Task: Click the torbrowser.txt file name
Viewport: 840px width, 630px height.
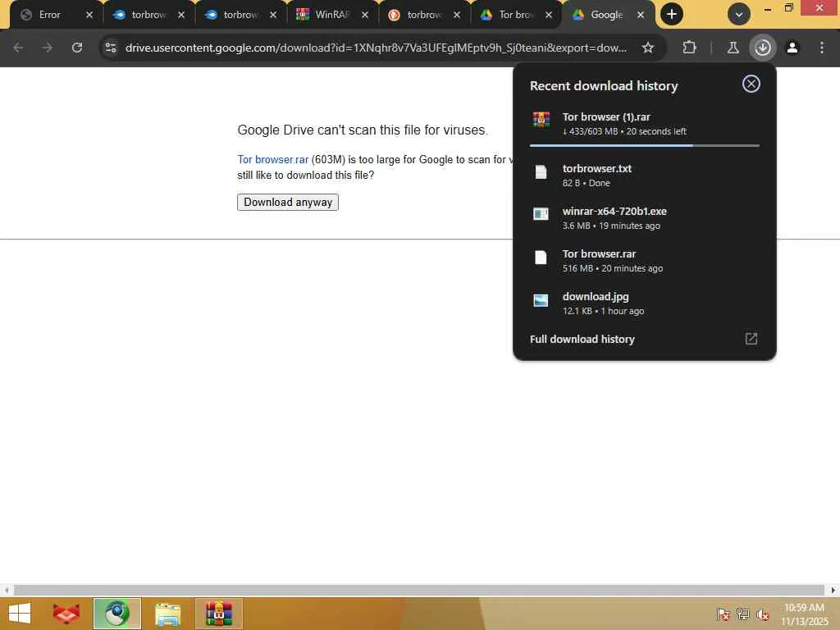Action: coord(597,168)
